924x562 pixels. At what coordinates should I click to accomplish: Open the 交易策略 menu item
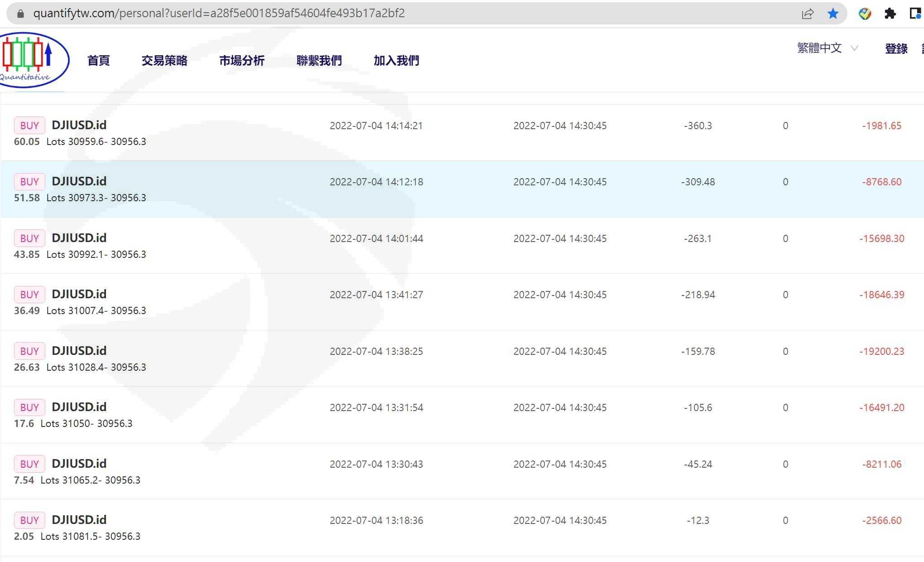(x=164, y=60)
